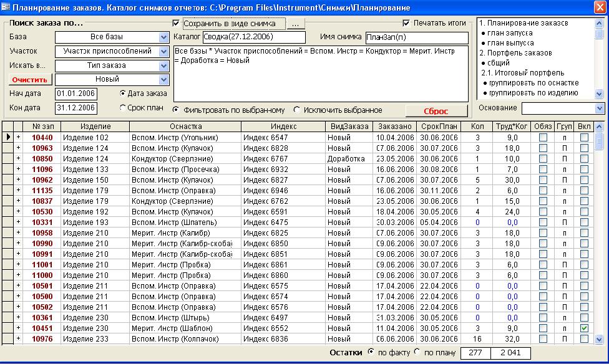The image size is (609, 364).
Task: Select Остатки по факту radio button
Action: [x=371, y=352]
